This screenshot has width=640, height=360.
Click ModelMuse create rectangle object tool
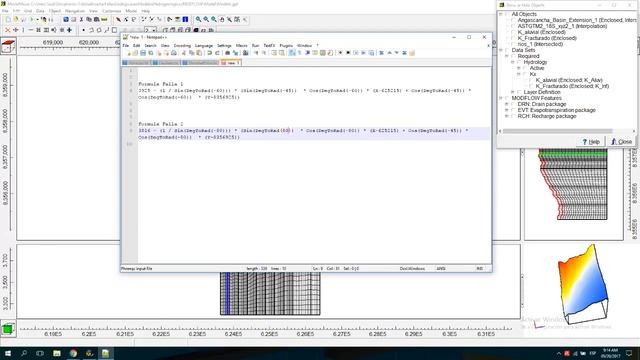point(114,30)
